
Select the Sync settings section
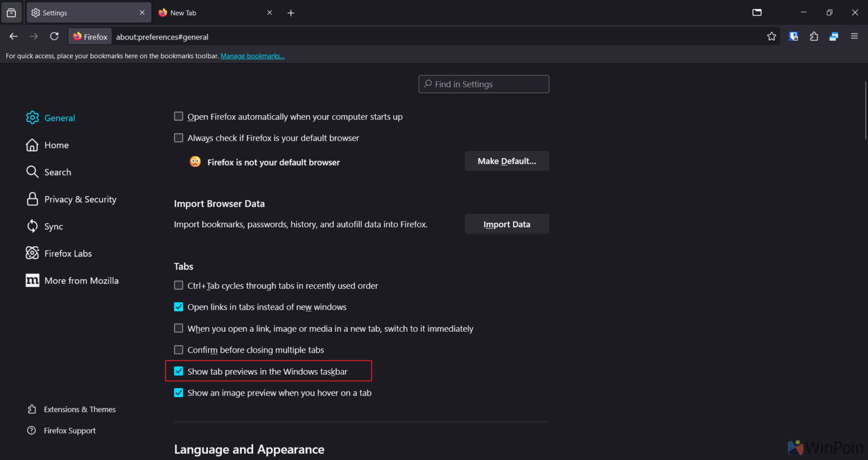tap(54, 226)
